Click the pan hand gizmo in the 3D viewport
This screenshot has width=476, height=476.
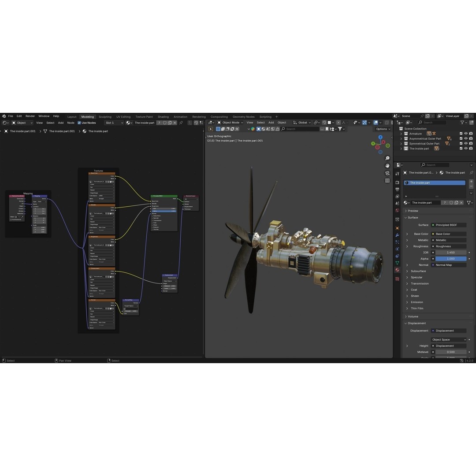tap(387, 166)
